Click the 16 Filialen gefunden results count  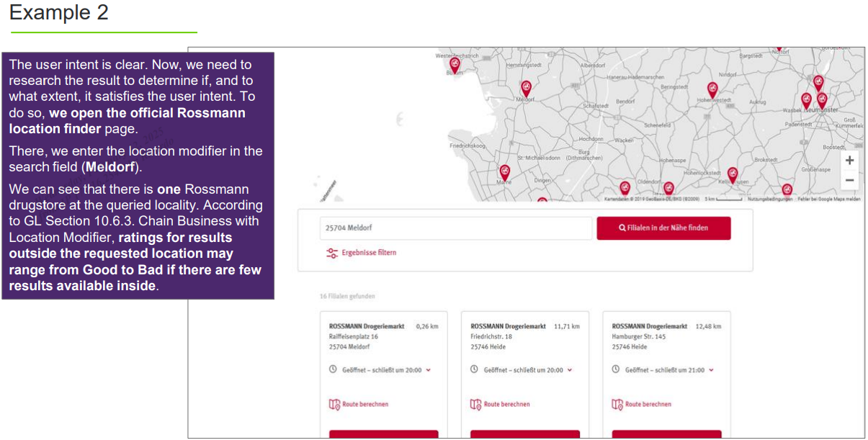click(347, 296)
